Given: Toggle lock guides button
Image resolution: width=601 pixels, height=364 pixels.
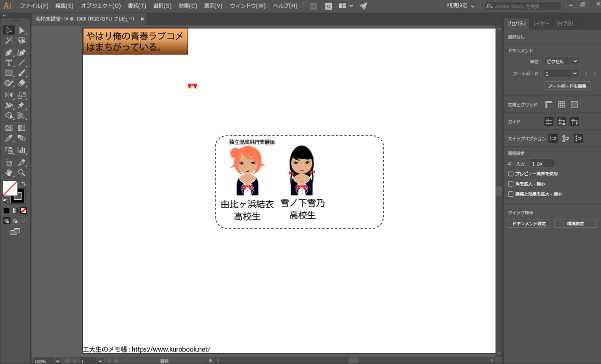Looking at the screenshot, I should click(x=561, y=121).
